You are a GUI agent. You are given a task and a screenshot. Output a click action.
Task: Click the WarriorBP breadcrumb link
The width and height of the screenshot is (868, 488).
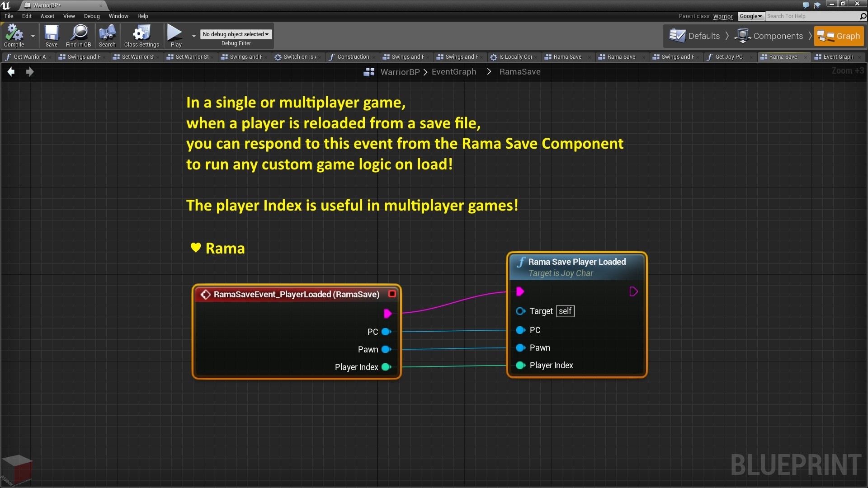400,71
